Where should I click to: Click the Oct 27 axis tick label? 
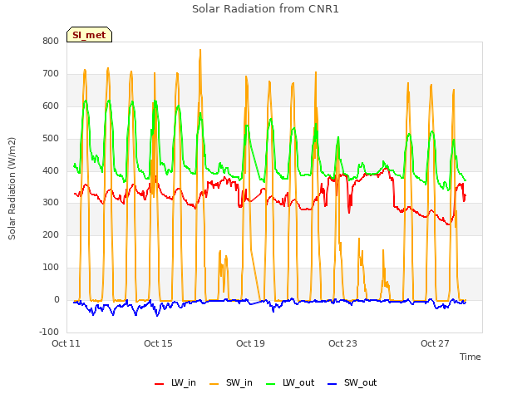(x=435, y=343)
